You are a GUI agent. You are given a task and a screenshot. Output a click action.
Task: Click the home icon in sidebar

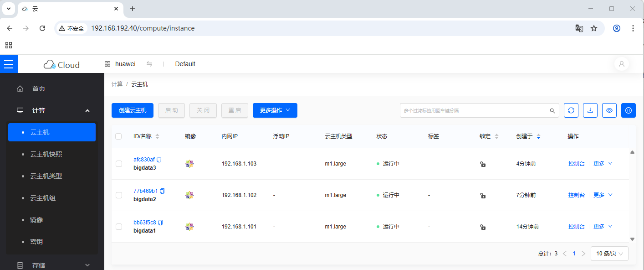coord(20,88)
